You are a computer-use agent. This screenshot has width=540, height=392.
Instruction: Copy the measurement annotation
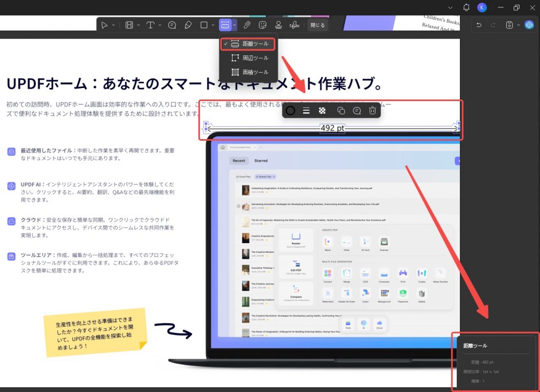(341, 111)
